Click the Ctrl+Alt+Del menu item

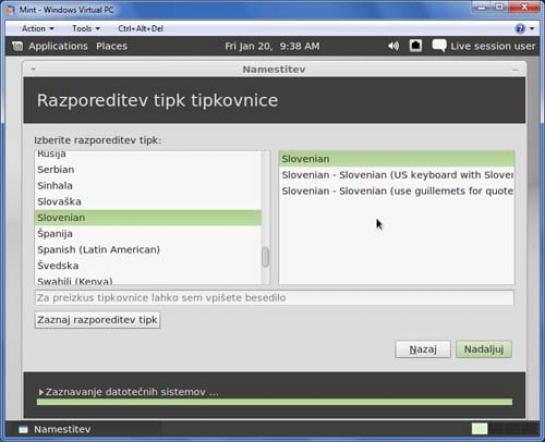[140, 28]
